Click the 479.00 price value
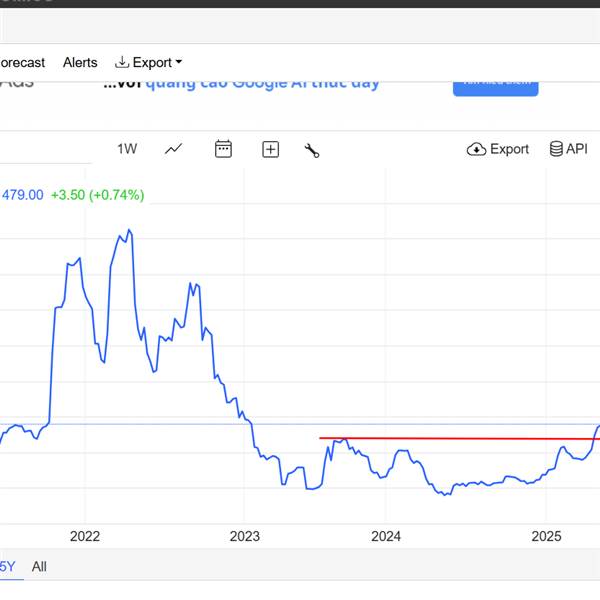The width and height of the screenshot is (600, 600). 22,195
